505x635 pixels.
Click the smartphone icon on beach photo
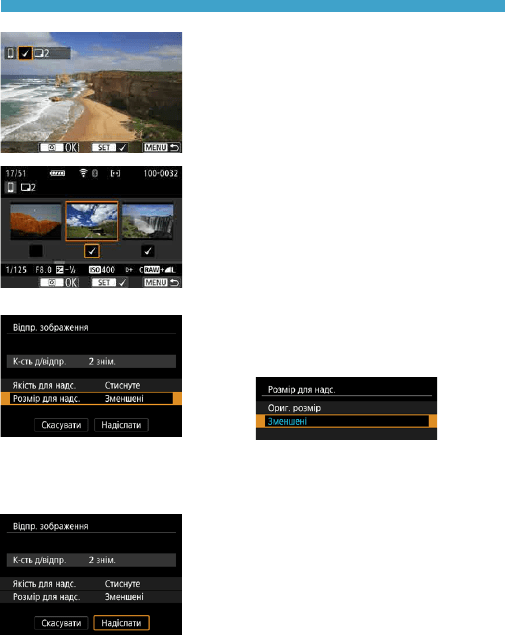[x=11, y=53]
